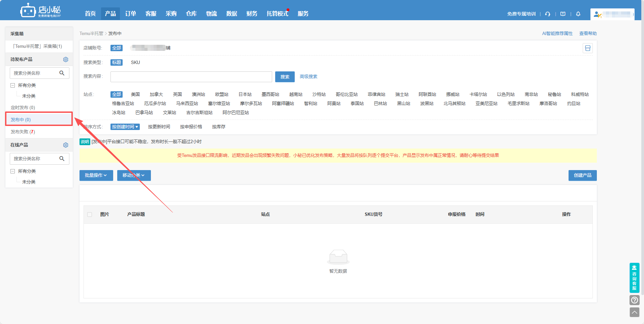Collapse 所有分类 tree under 在线产品
644x324 pixels.
(x=13, y=171)
